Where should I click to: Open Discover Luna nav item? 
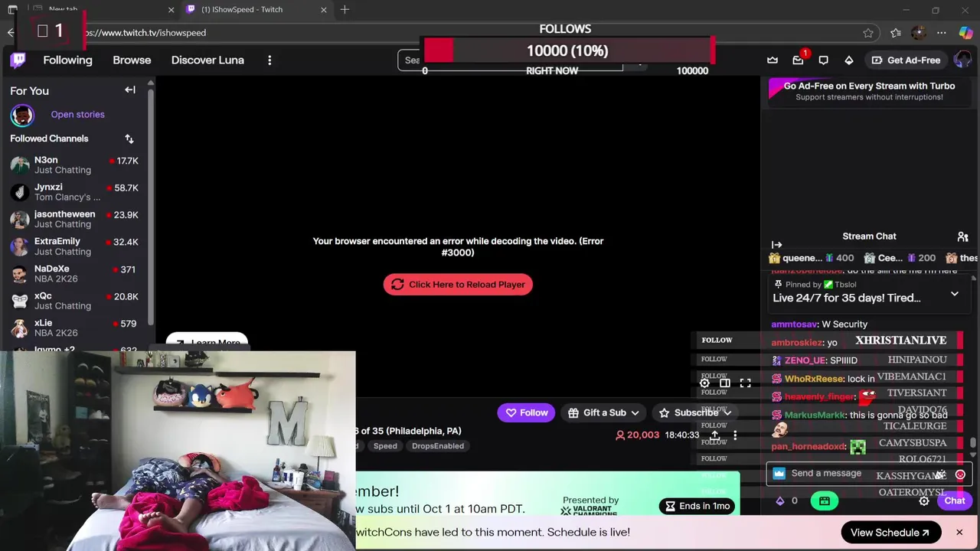pos(207,60)
